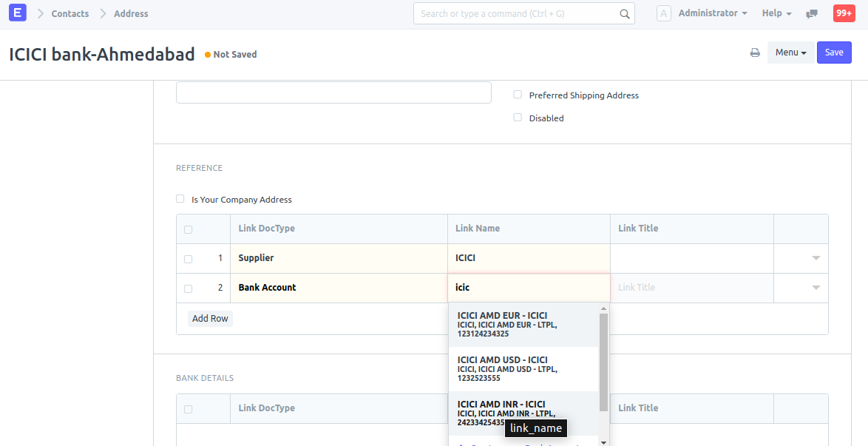Tick the Disabled checkbox

coord(518,118)
